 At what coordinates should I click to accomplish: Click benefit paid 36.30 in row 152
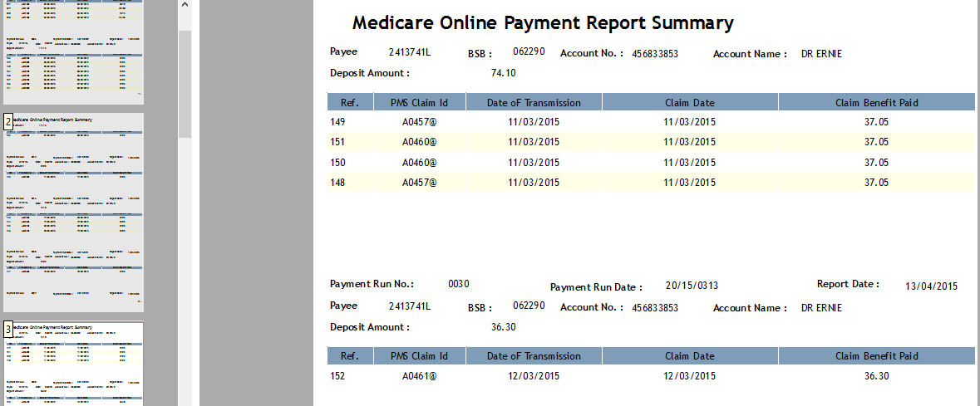coord(876,376)
